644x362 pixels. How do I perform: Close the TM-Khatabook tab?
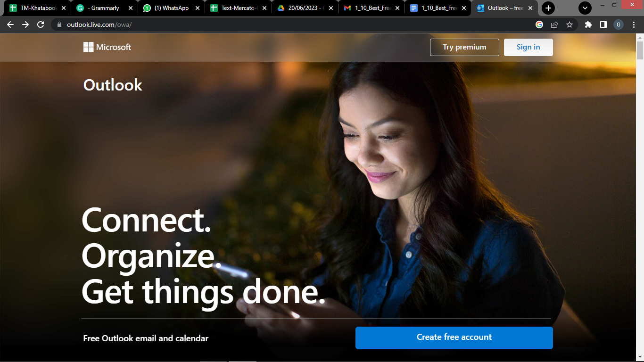(x=64, y=8)
